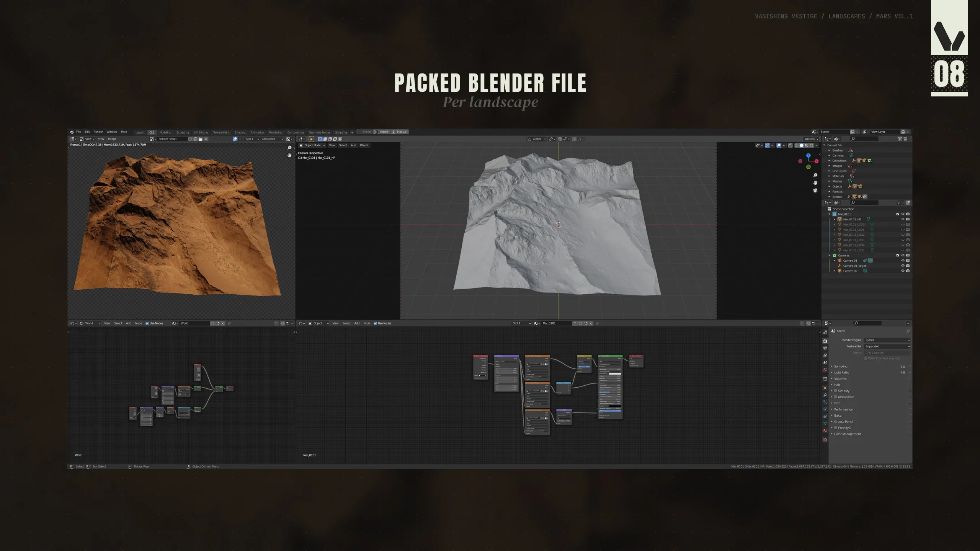Open the Render Engine Cycles dropdown

(887, 340)
